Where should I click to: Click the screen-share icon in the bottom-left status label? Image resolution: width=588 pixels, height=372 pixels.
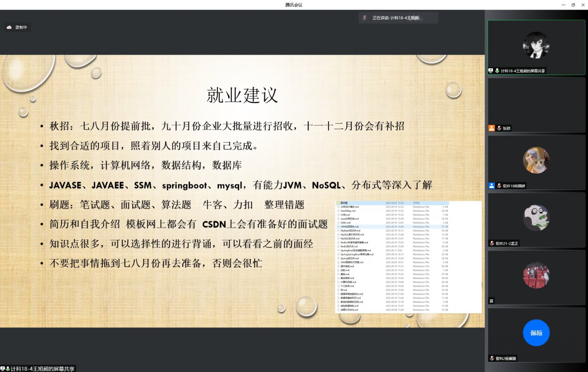(x=2, y=369)
